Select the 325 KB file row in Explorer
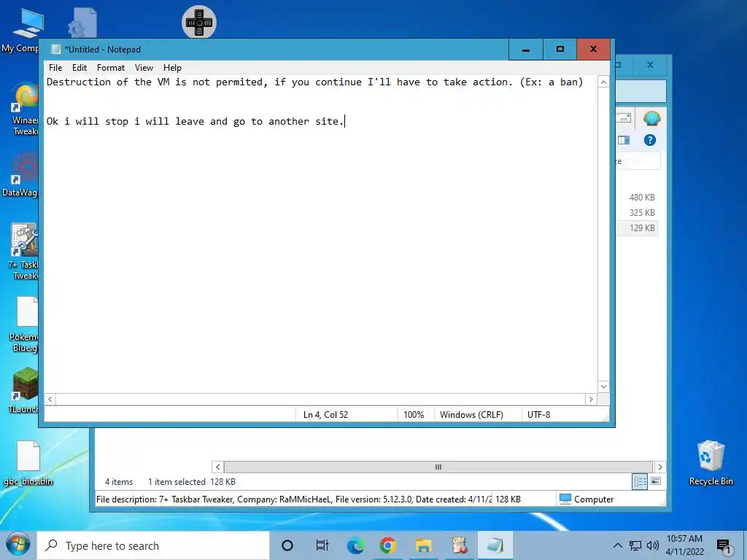This screenshot has width=747, height=560. coord(638,212)
